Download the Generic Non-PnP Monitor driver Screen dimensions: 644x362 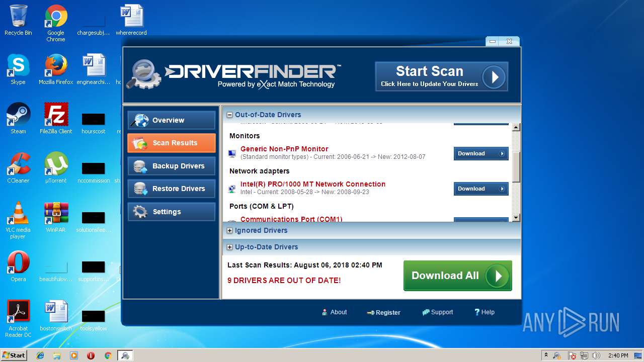pyautogui.click(x=481, y=153)
